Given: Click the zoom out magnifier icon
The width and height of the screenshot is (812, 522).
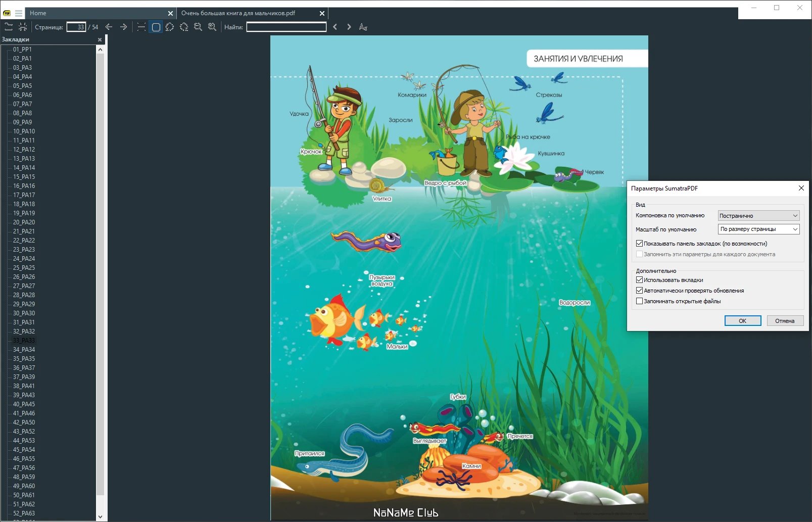Looking at the screenshot, I should point(198,27).
